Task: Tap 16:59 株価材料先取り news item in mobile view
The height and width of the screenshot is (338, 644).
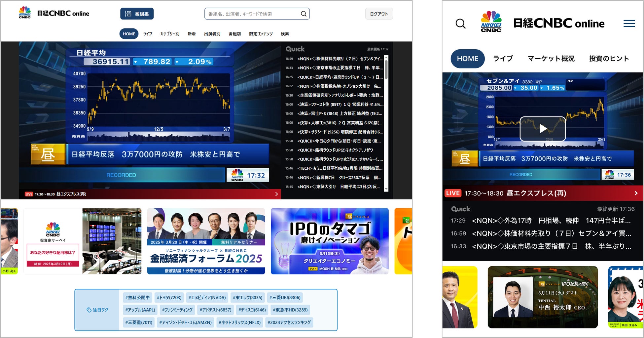Action: click(541, 233)
